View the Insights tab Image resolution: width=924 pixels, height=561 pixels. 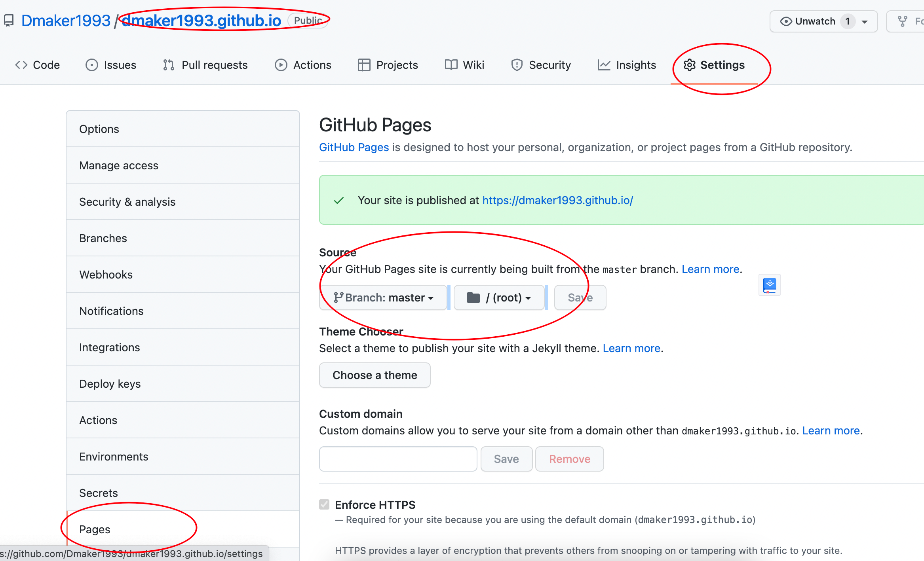click(627, 65)
